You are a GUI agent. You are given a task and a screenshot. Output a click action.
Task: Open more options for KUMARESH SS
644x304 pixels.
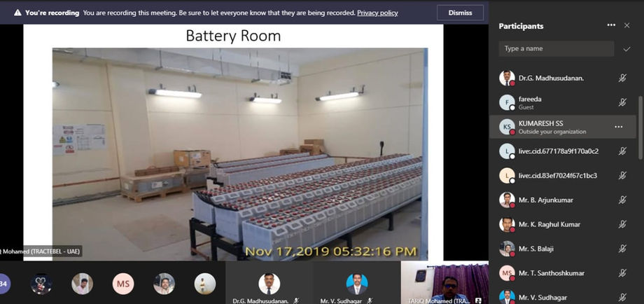(619, 127)
